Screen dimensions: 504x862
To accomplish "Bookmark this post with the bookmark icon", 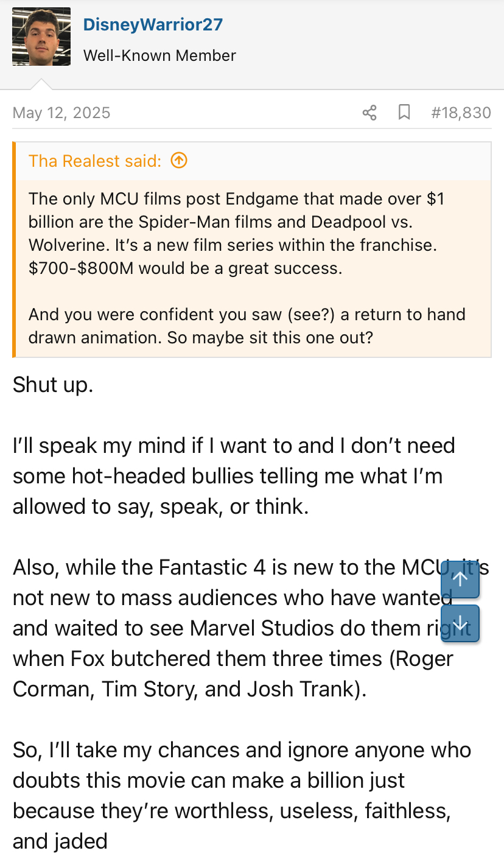I will (x=404, y=113).
